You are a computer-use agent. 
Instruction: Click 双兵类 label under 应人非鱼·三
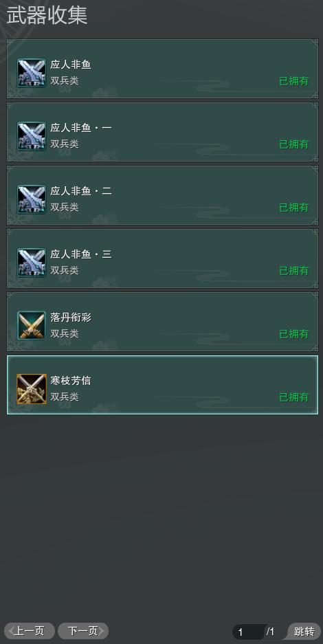pyautogui.click(x=65, y=271)
